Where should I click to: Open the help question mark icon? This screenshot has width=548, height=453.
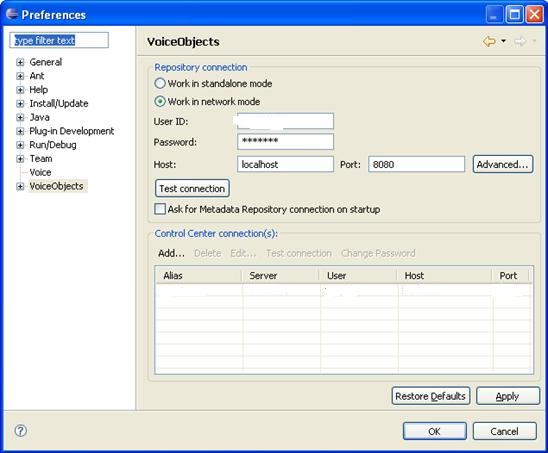tap(21, 430)
